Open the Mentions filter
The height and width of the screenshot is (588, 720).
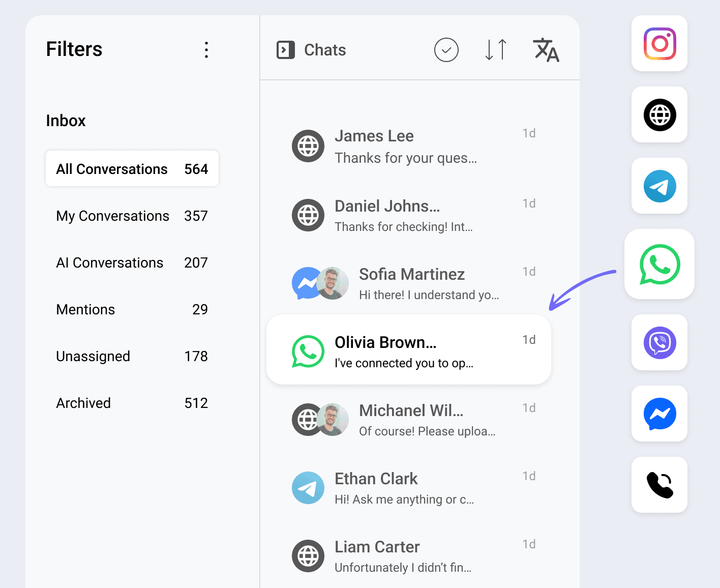132,309
